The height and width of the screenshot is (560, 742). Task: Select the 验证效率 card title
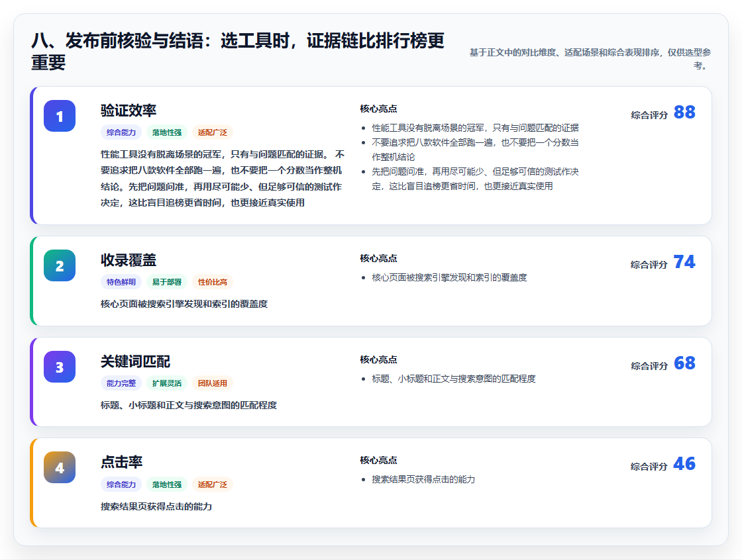(x=129, y=110)
